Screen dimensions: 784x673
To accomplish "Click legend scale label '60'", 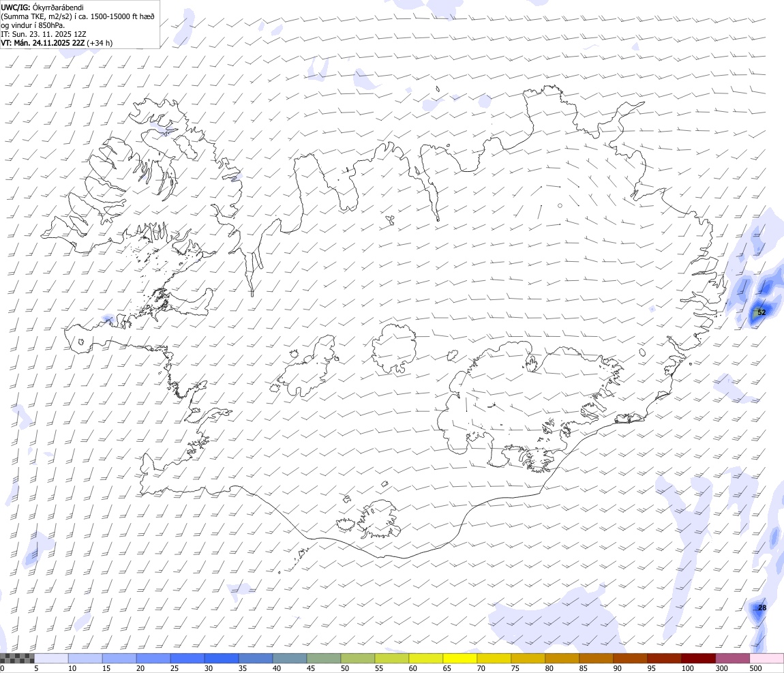I will point(412,668).
